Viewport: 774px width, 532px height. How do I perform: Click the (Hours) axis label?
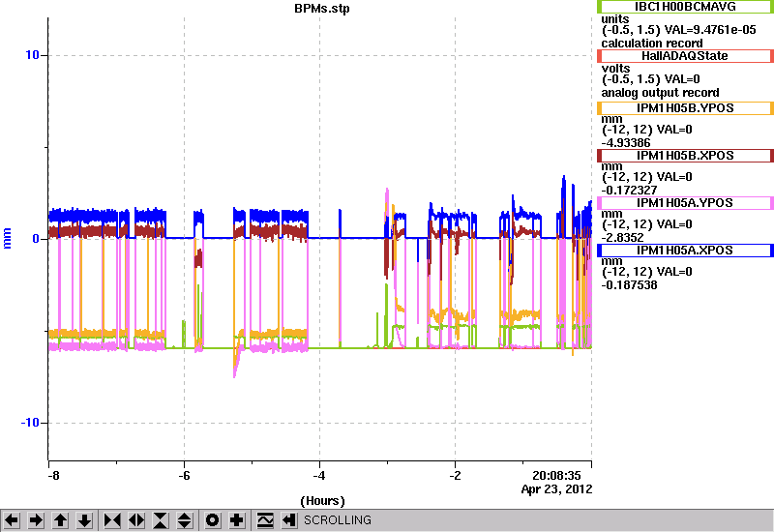pos(322,501)
